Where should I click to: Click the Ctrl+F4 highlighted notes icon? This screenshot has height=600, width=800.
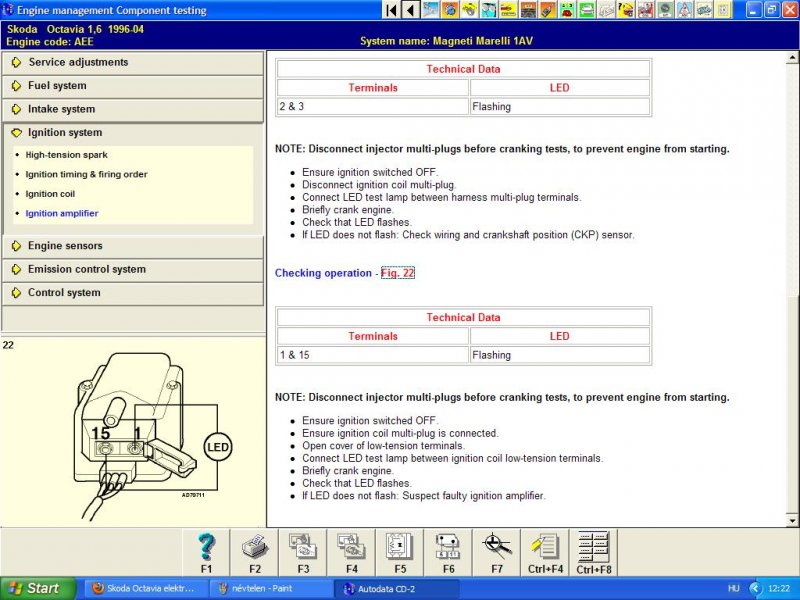[x=545, y=553]
